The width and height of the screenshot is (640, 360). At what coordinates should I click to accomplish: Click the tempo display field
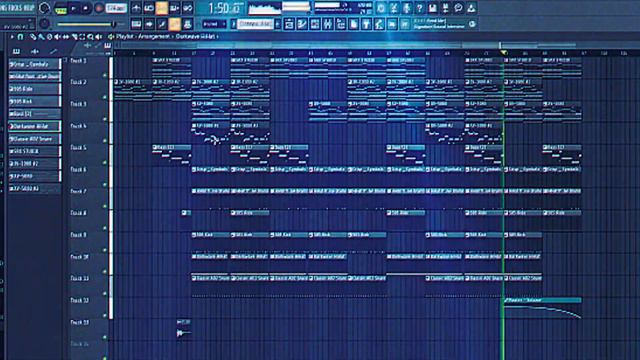click(x=116, y=9)
